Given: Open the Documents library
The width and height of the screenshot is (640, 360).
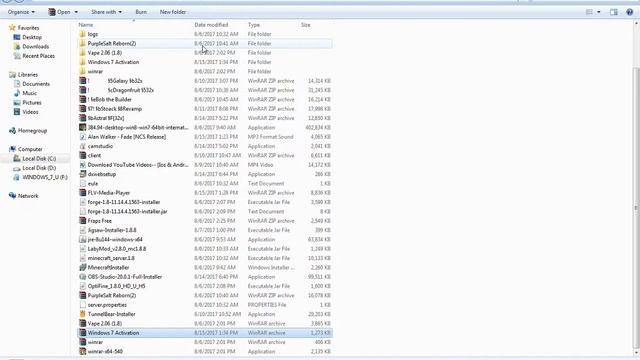Looking at the screenshot, I should pyautogui.click(x=36, y=84).
